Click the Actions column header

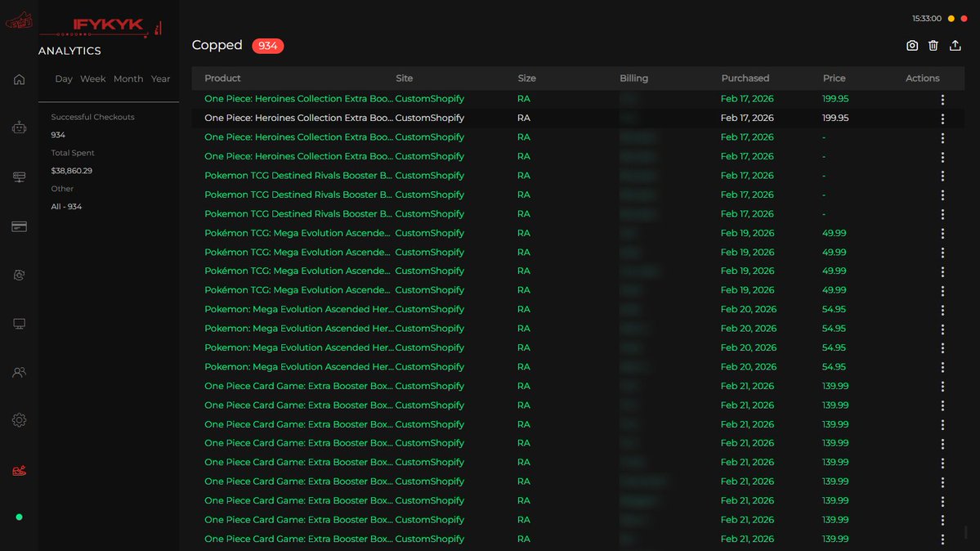(922, 78)
